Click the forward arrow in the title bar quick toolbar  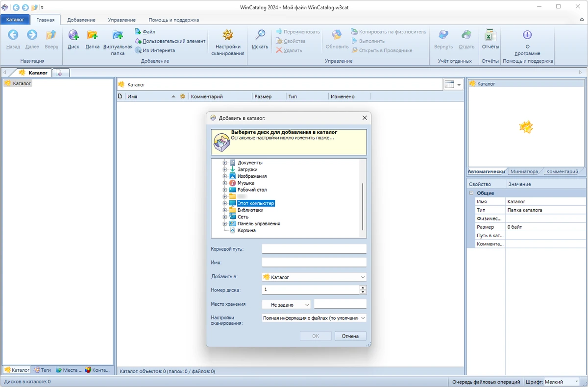coord(25,7)
